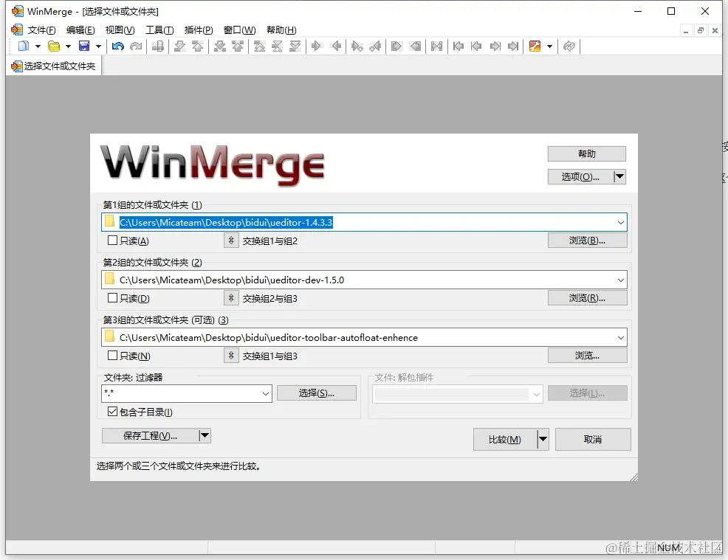Screen dimensions: 728x560
Task: Click the Undo toolbar icon
Action: (x=118, y=46)
